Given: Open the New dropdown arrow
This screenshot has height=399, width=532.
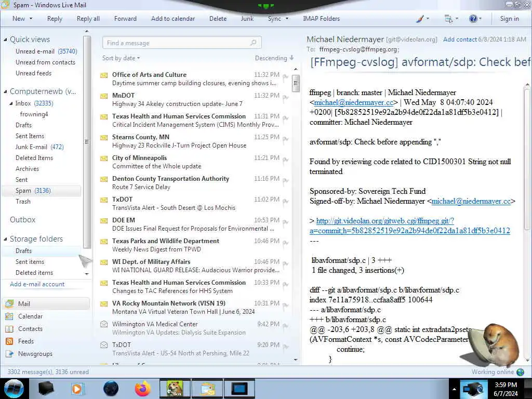Looking at the screenshot, I should tap(31, 19).
